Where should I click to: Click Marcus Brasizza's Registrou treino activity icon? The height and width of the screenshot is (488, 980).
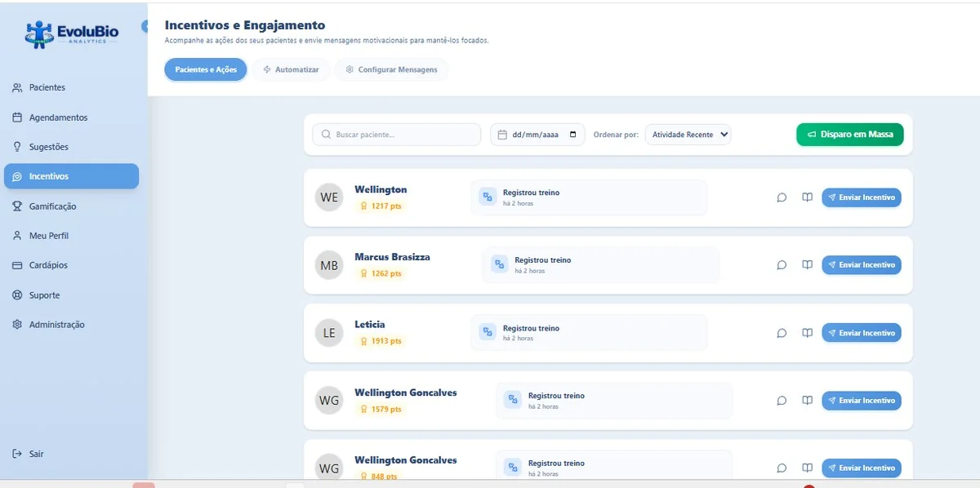click(499, 264)
